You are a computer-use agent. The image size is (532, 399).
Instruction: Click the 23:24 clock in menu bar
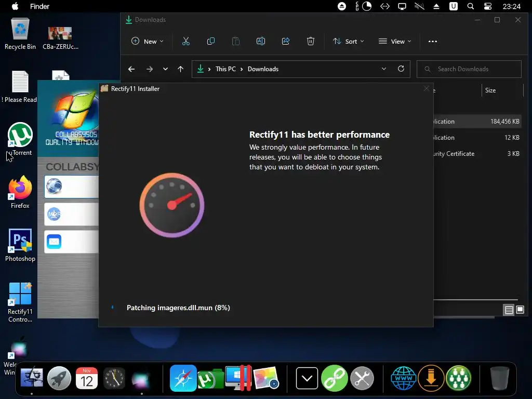(x=511, y=6)
